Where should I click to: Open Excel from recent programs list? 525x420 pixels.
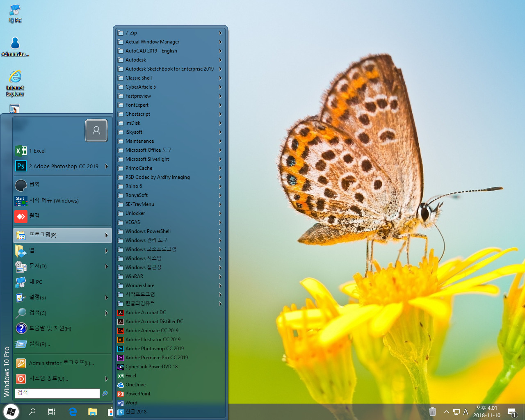pyautogui.click(x=62, y=151)
